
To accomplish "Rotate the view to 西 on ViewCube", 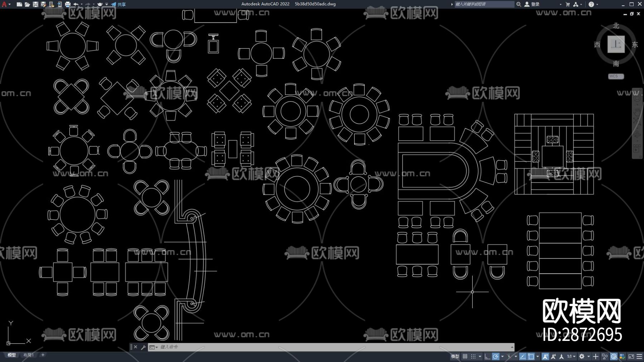I will pyautogui.click(x=597, y=45).
